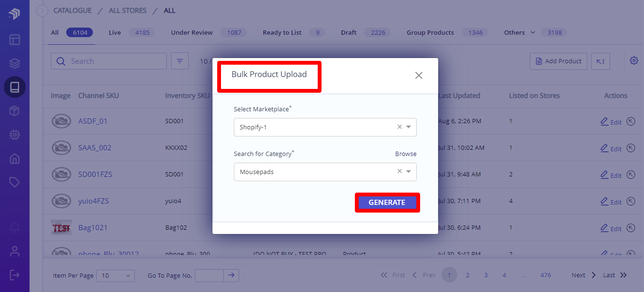Screen dimensions: 644x292
Task: Click the Add Product button
Action: pos(558,61)
